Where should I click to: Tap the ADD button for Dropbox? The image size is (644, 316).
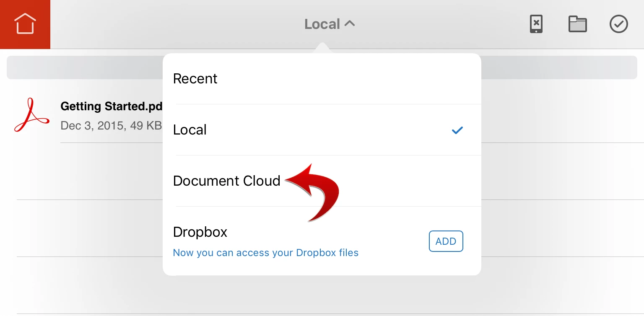(446, 241)
